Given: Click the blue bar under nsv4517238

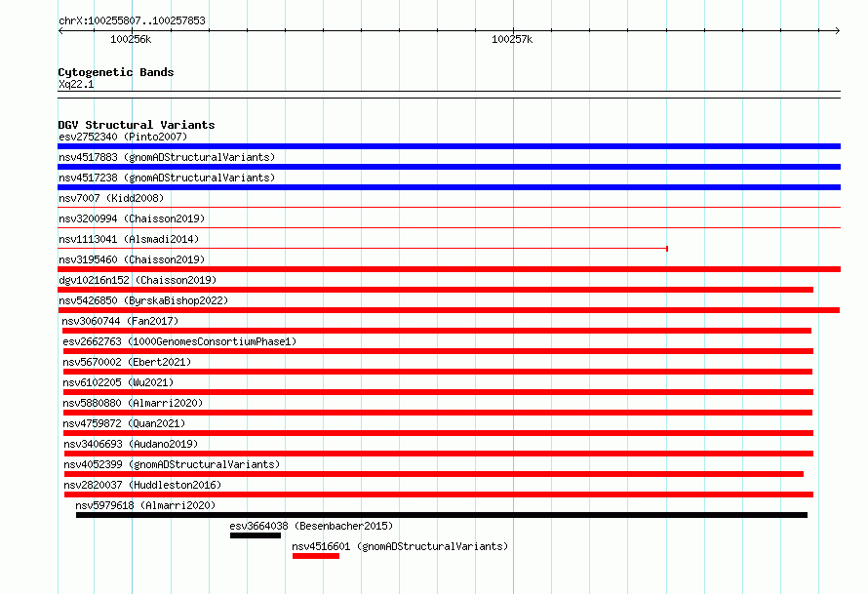Looking at the screenshot, I should tap(449, 187).
